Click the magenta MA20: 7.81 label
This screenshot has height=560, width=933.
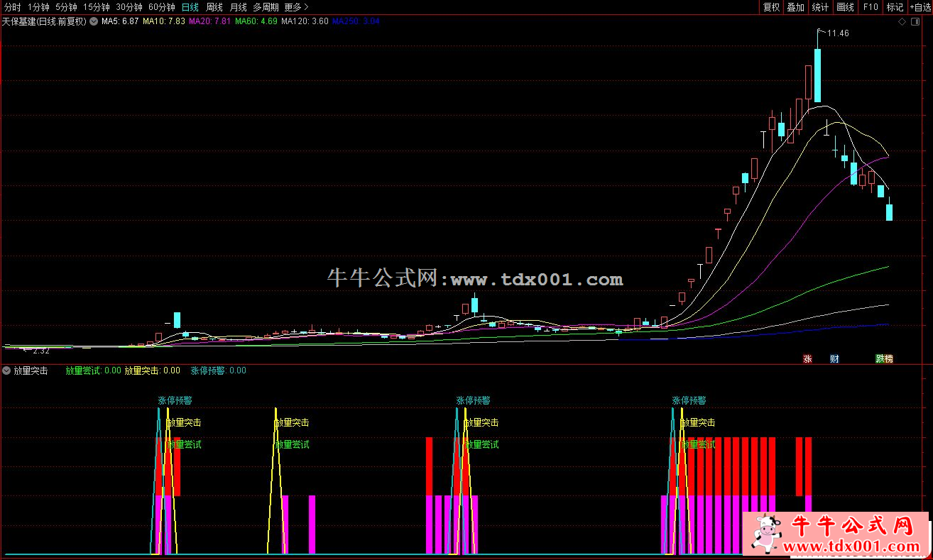(210, 21)
